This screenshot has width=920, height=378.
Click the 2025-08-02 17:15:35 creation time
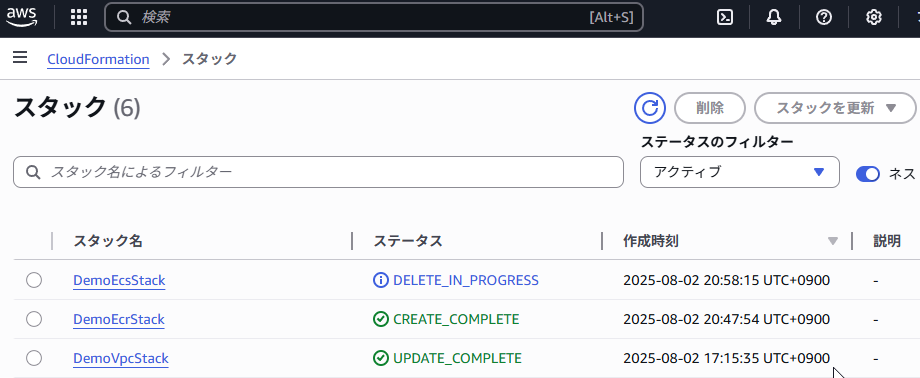click(x=726, y=358)
